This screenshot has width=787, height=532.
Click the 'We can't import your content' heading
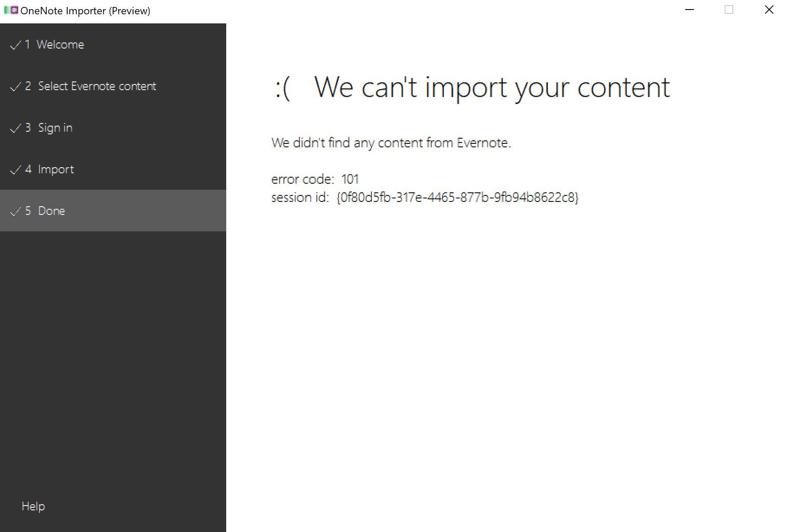(x=492, y=88)
